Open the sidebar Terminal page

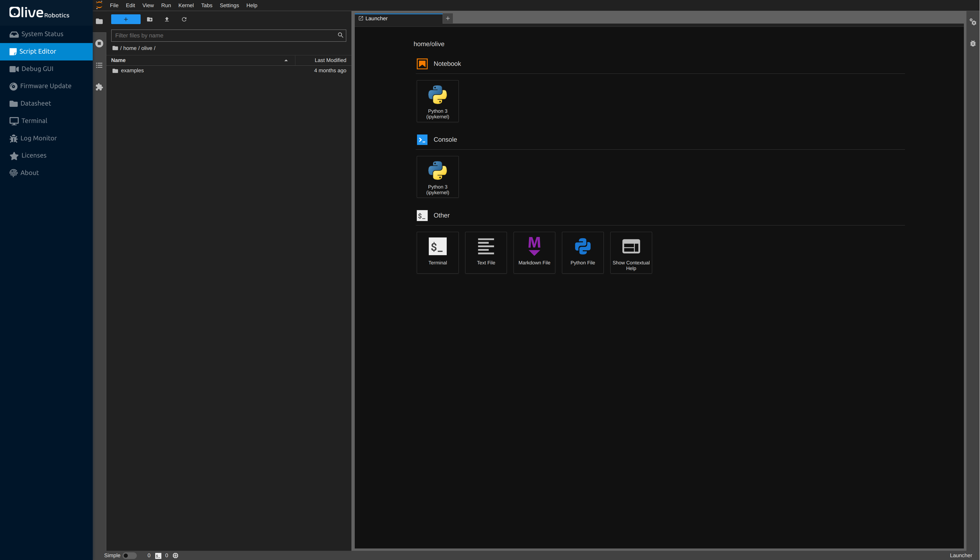46,121
